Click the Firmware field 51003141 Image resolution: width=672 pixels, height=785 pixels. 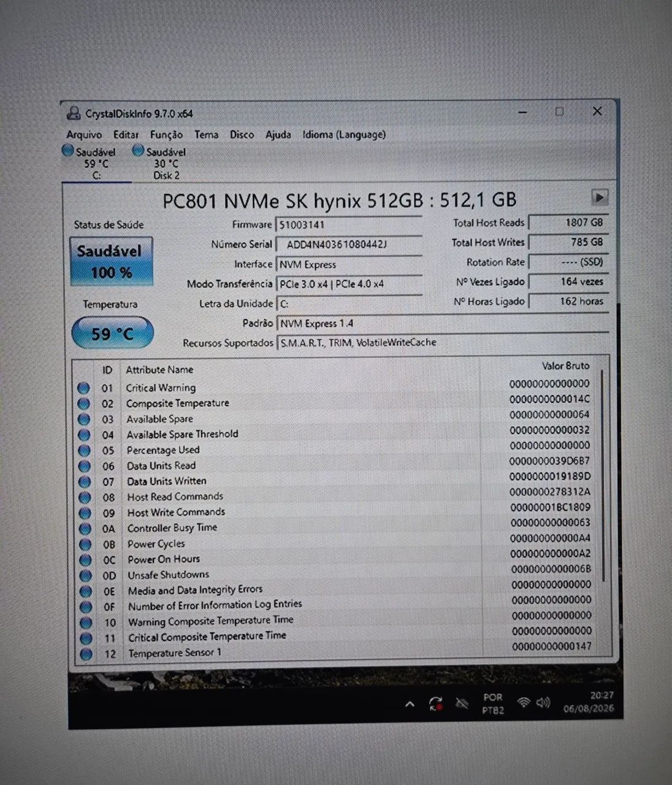348,224
